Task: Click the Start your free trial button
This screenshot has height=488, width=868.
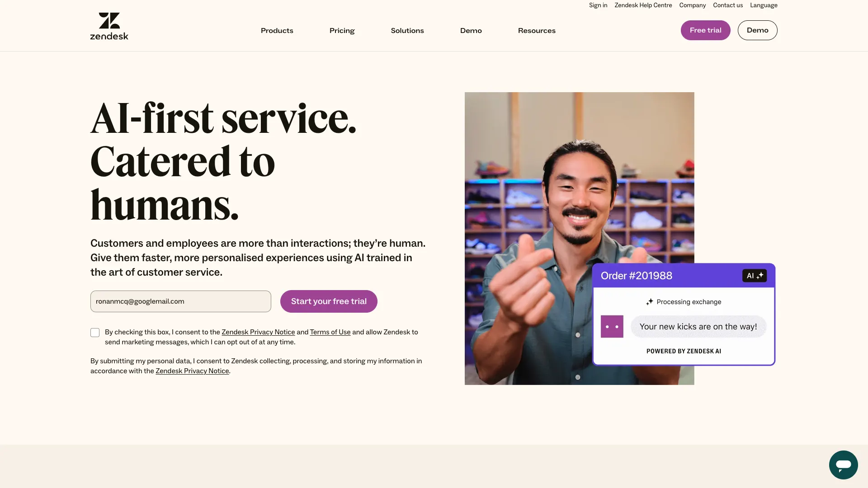Action: (329, 301)
